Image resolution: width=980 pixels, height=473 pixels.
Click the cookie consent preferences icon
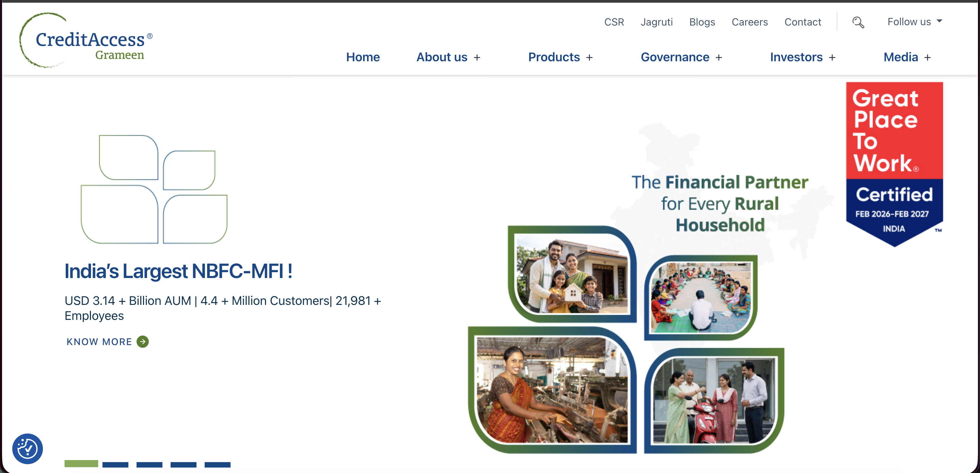pyautogui.click(x=27, y=448)
